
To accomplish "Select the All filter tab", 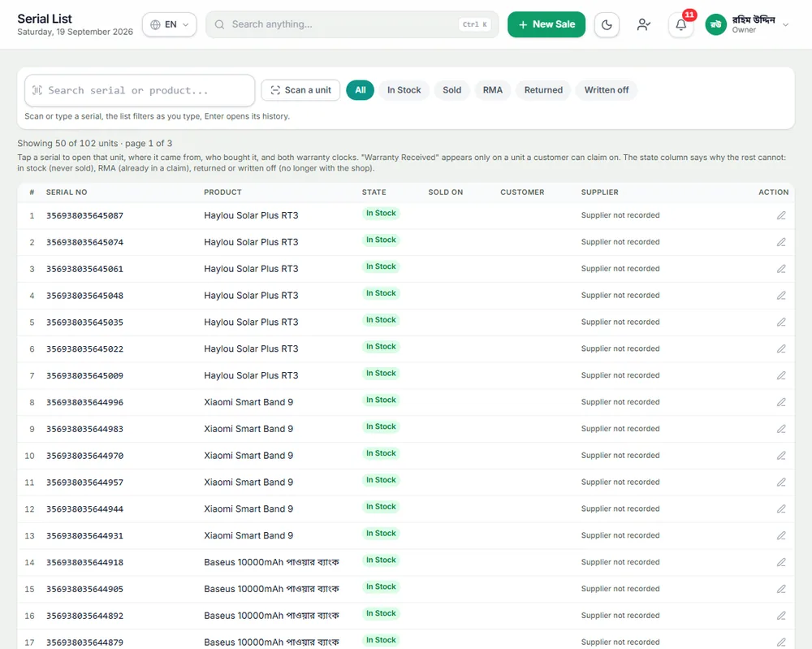I will (x=360, y=90).
